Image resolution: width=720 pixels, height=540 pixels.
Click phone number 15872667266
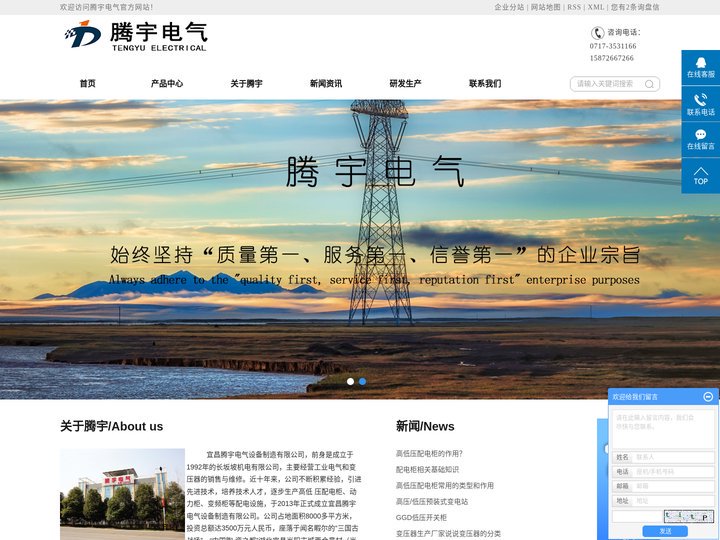[612, 58]
